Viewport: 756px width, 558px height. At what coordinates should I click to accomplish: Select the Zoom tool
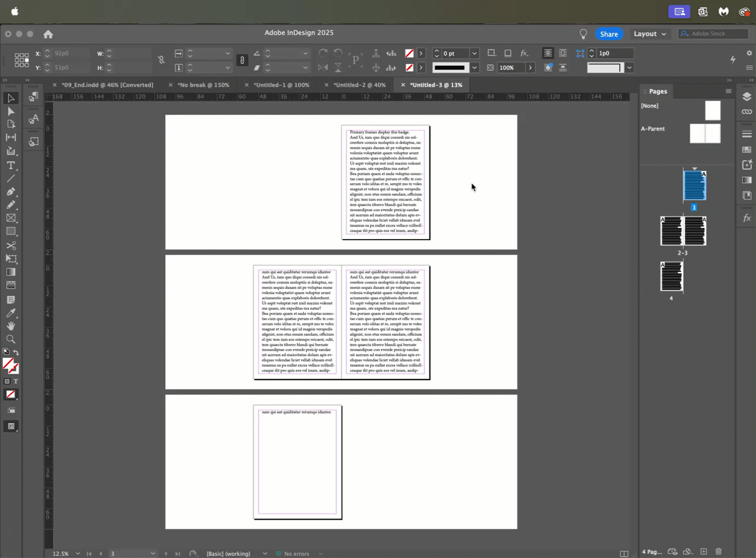click(x=11, y=339)
